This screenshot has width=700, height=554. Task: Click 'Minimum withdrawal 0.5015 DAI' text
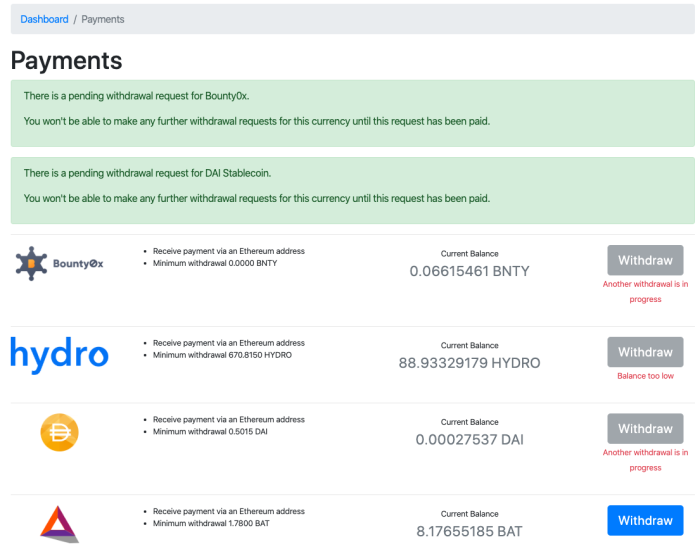pyautogui.click(x=210, y=432)
